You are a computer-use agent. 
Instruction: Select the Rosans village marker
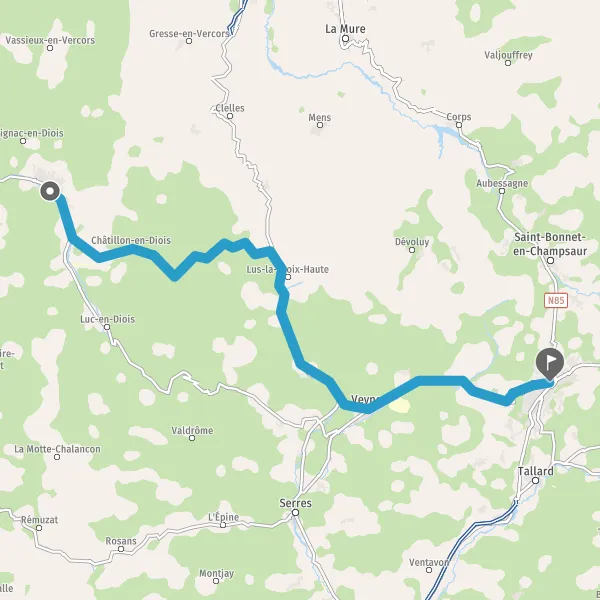click(x=121, y=549)
